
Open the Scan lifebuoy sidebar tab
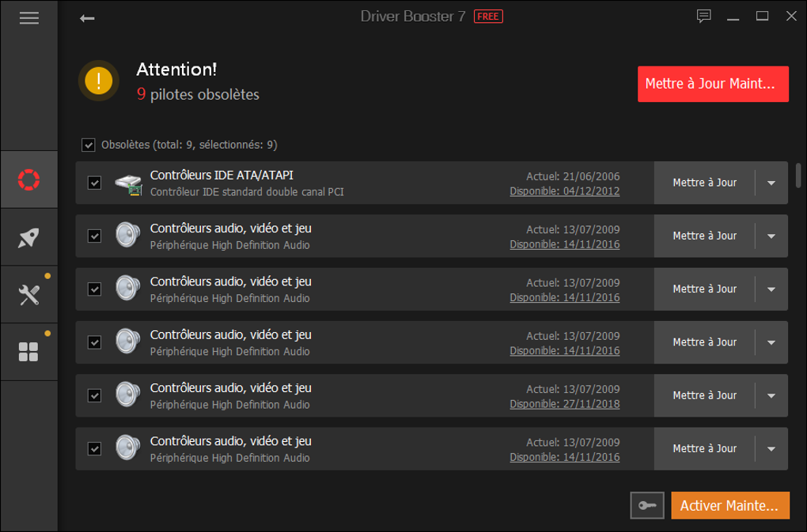point(28,179)
